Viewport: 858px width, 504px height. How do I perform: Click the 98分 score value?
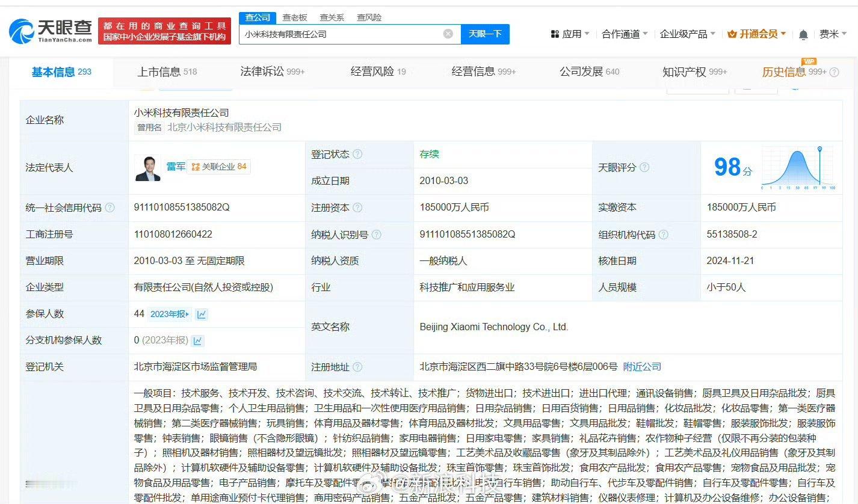[x=733, y=167]
